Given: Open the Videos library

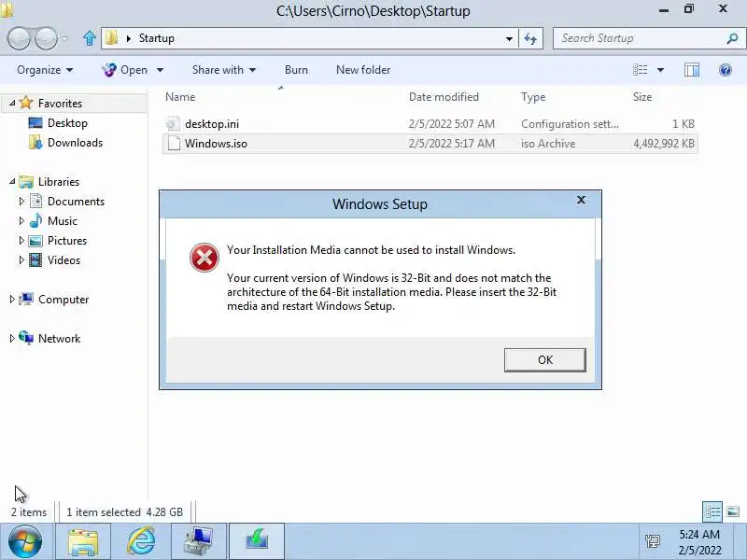Looking at the screenshot, I should tap(63, 260).
